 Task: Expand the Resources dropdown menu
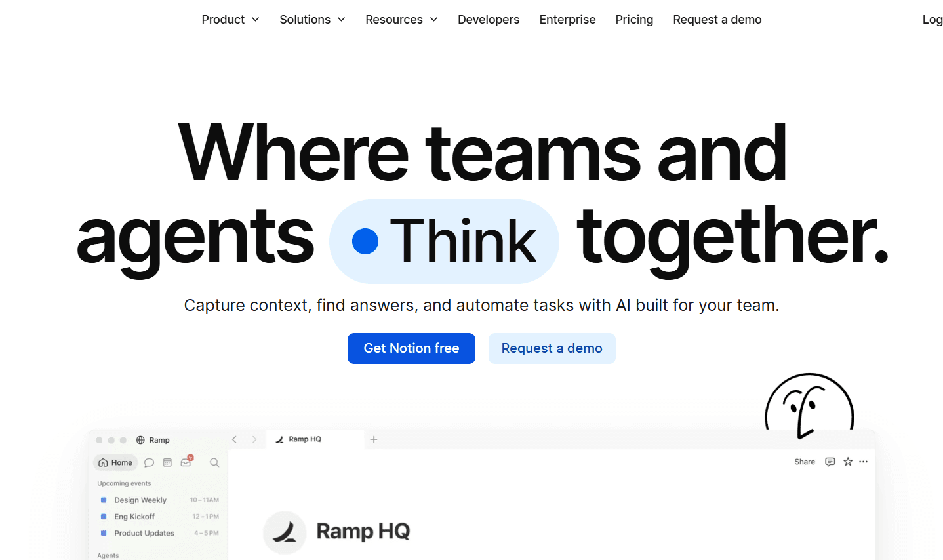[x=402, y=20]
